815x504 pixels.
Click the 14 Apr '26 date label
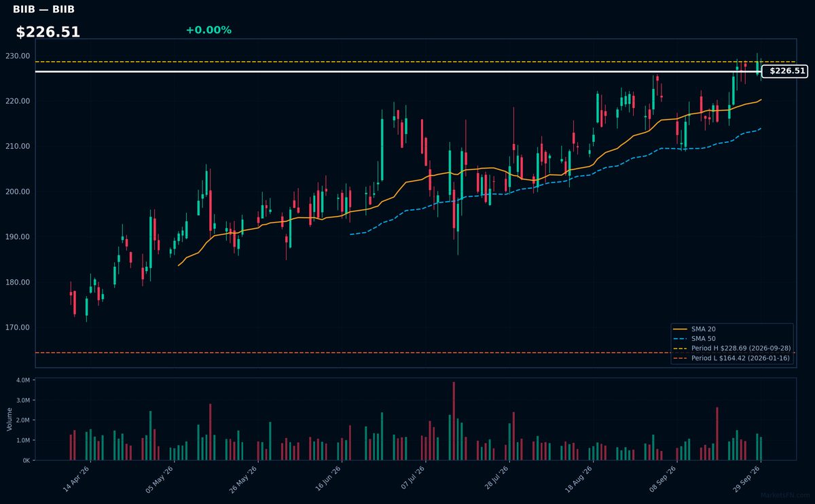[x=77, y=480]
